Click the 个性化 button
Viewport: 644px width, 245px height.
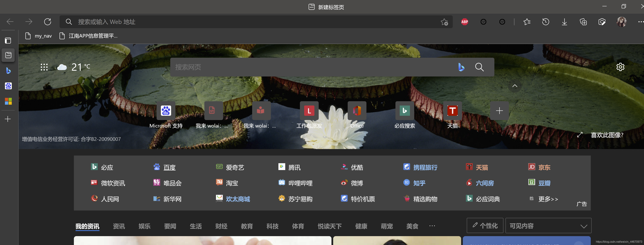coord(485,226)
